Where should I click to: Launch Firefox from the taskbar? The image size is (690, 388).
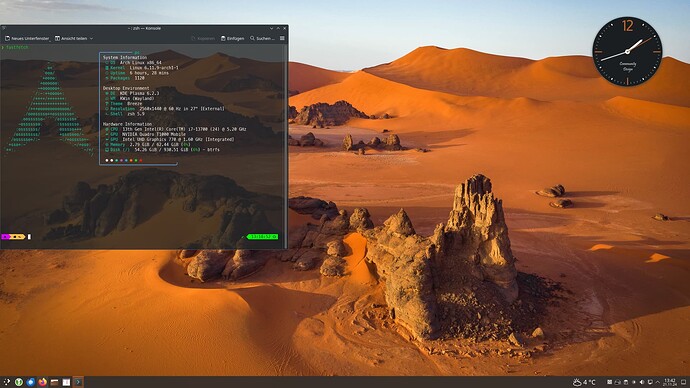pos(42,382)
